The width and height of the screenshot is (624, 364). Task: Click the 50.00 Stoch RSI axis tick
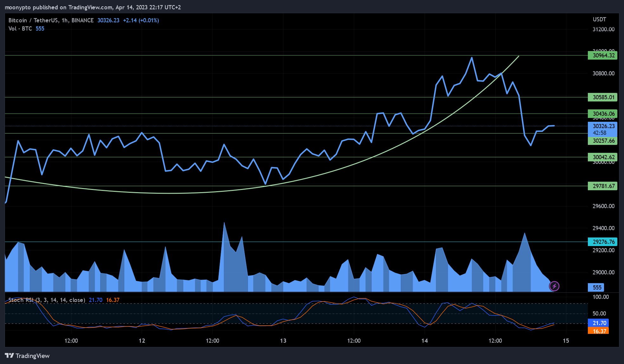pos(599,314)
